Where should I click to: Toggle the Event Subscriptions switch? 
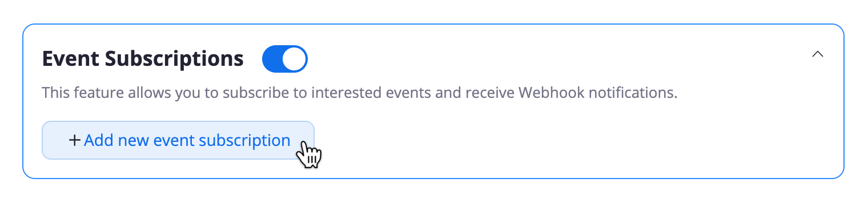[x=284, y=59]
